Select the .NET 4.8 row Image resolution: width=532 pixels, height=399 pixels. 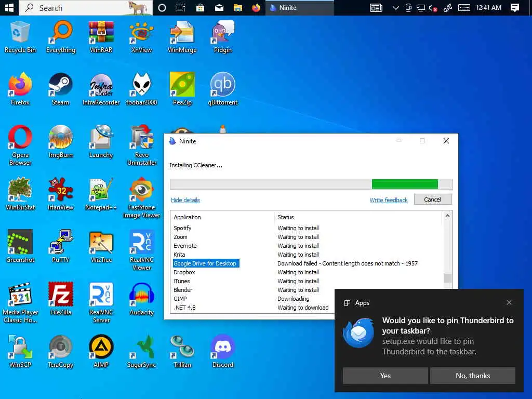253,308
